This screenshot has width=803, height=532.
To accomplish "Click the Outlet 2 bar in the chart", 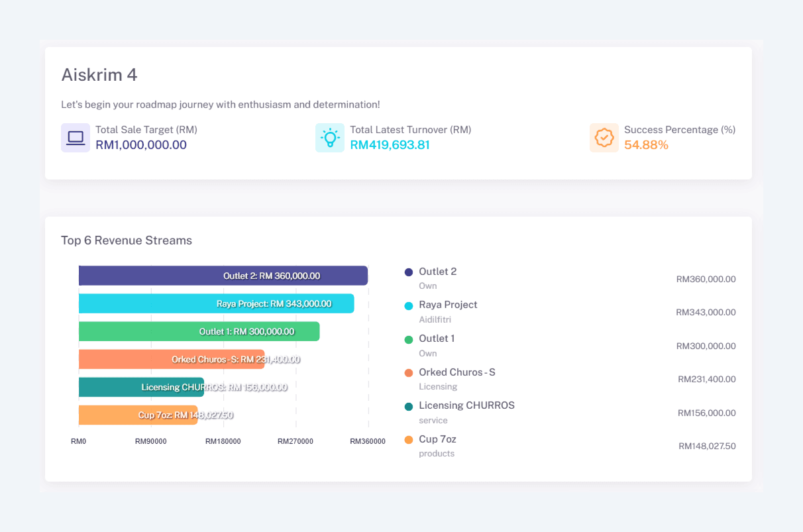I will click(223, 276).
